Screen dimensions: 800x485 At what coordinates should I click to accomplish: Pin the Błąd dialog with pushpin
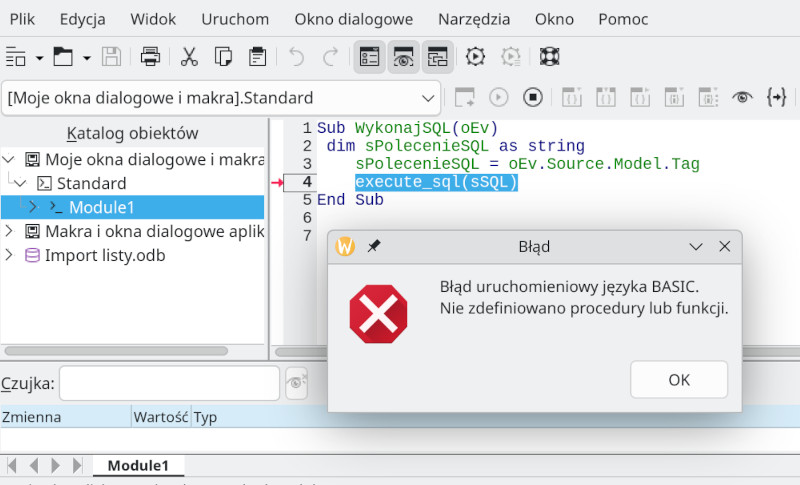coord(373,246)
